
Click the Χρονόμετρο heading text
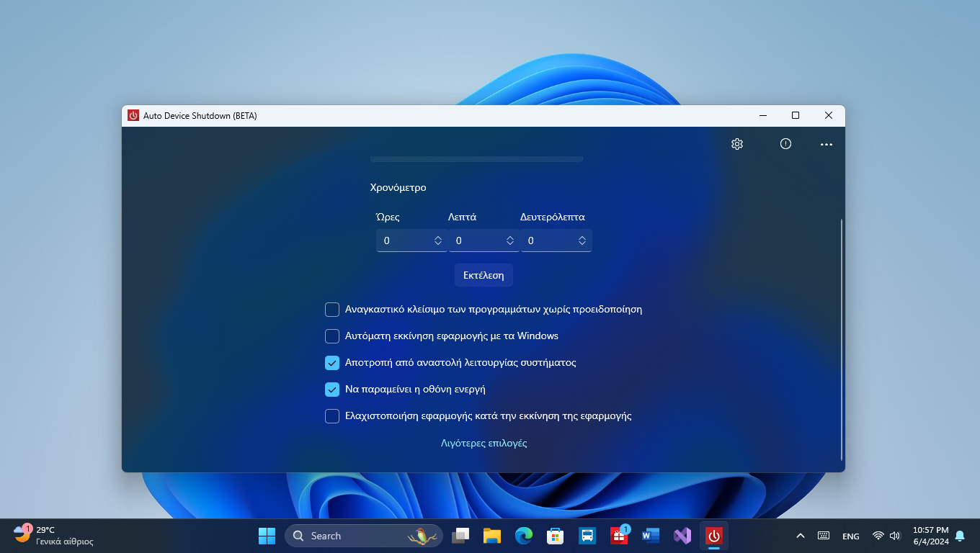(398, 187)
